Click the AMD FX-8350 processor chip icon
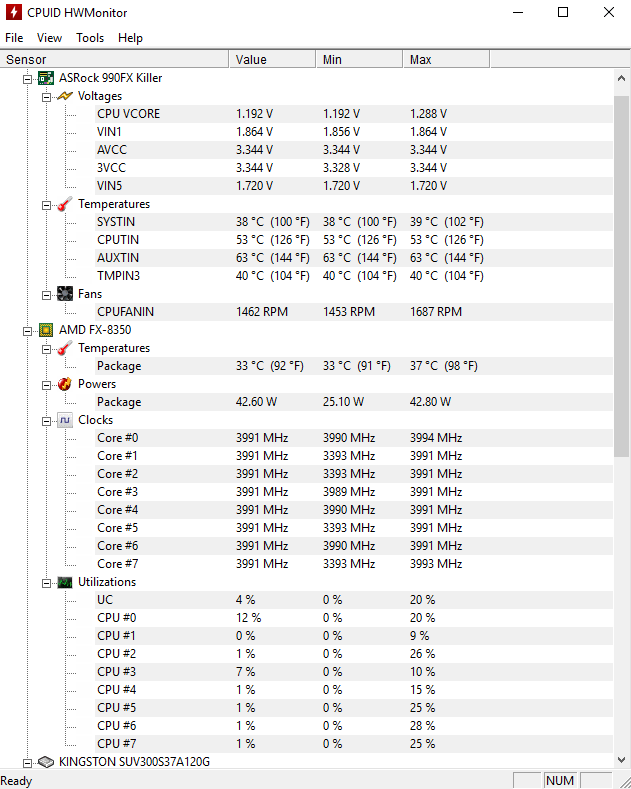 click(x=46, y=330)
